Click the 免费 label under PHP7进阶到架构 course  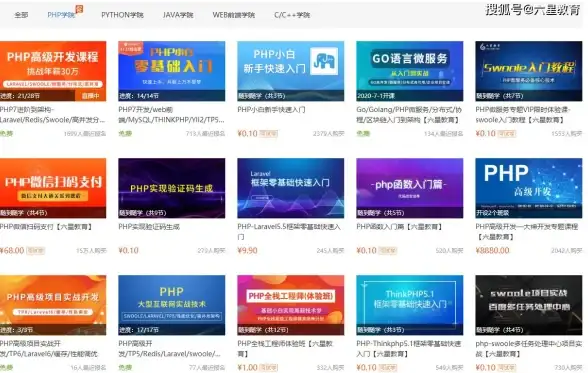click(x=6, y=133)
